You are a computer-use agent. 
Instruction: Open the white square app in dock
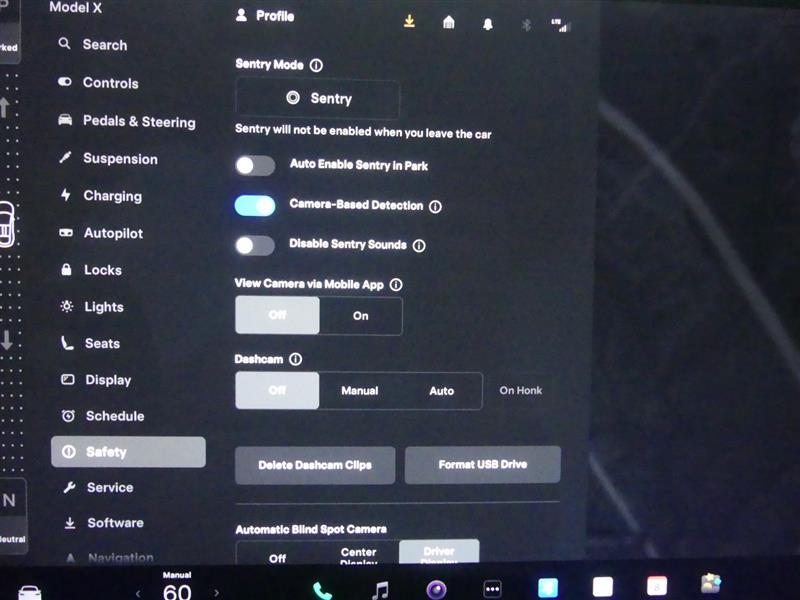point(603,586)
